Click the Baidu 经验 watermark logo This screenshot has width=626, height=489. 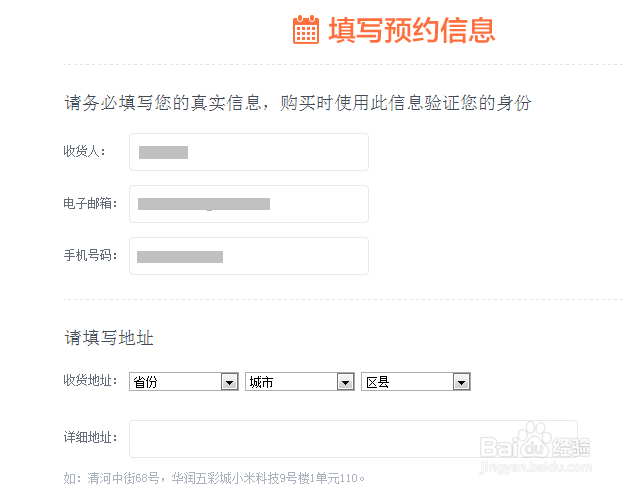coord(535,446)
